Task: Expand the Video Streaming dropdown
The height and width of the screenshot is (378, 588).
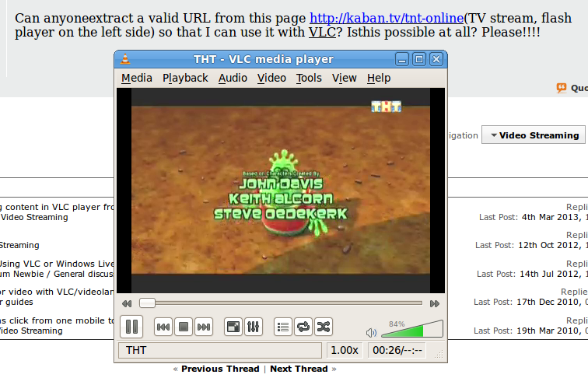Action: (534, 135)
